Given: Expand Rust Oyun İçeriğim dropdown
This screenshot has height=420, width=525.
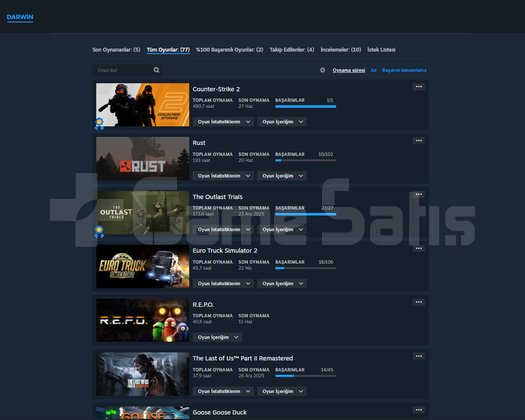Looking at the screenshot, I should click(x=282, y=176).
